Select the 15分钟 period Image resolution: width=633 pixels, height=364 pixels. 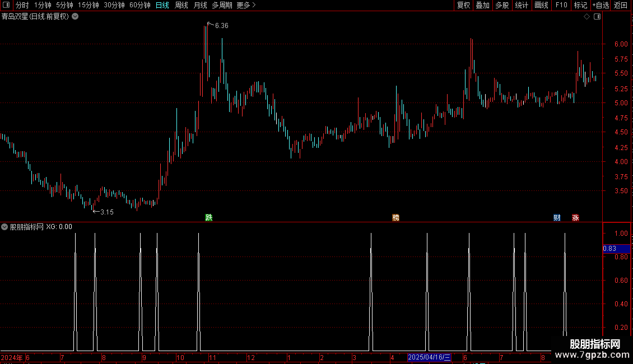[89, 5]
